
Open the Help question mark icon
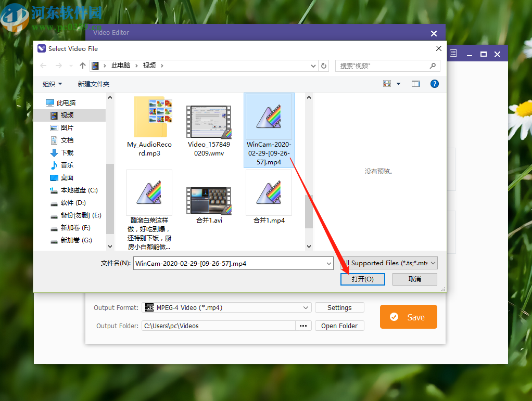point(434,84)
